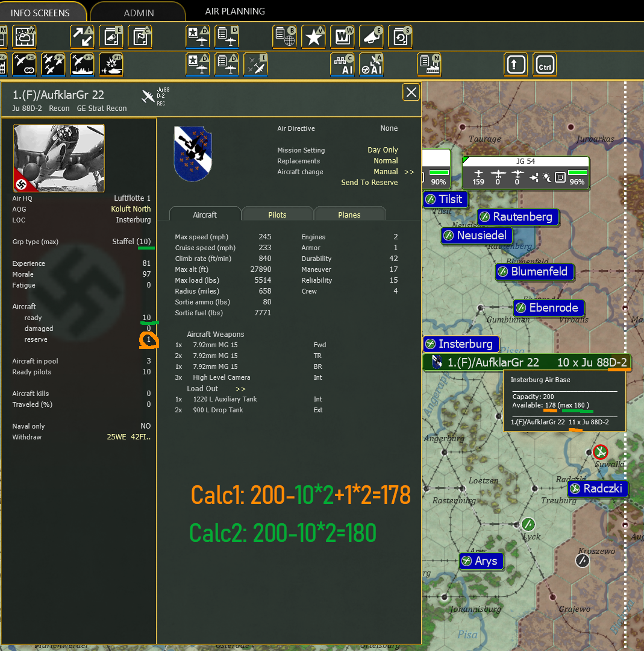Close the 1.(F)/AufklarGr 22 panel
The image size is (644, 651).
[x=411, y=92]
